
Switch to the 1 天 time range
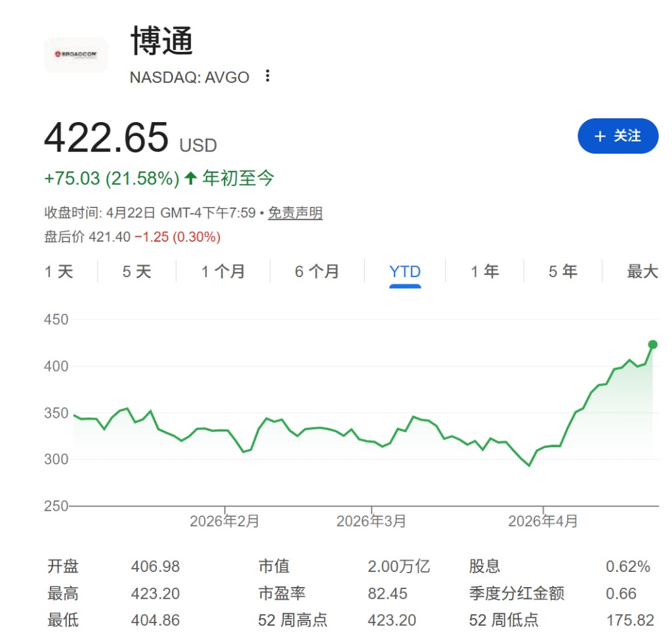tap(59, 271)
